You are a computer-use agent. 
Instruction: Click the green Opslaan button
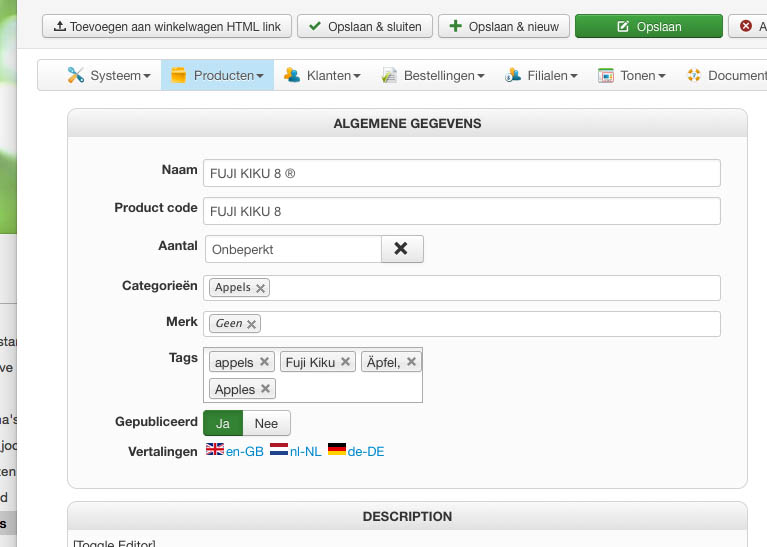[x=649, y=26]
